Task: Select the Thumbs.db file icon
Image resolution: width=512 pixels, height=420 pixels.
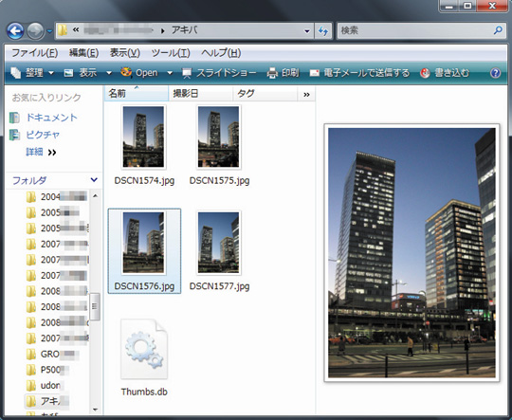Action: [x=144, y=349]
